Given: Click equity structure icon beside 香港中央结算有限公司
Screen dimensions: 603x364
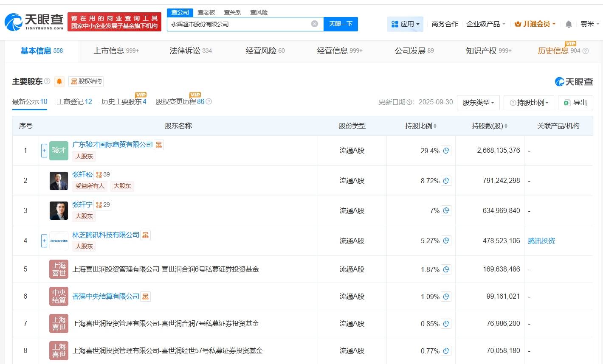Looking at the screenshot, I should [x=146, y=297].
